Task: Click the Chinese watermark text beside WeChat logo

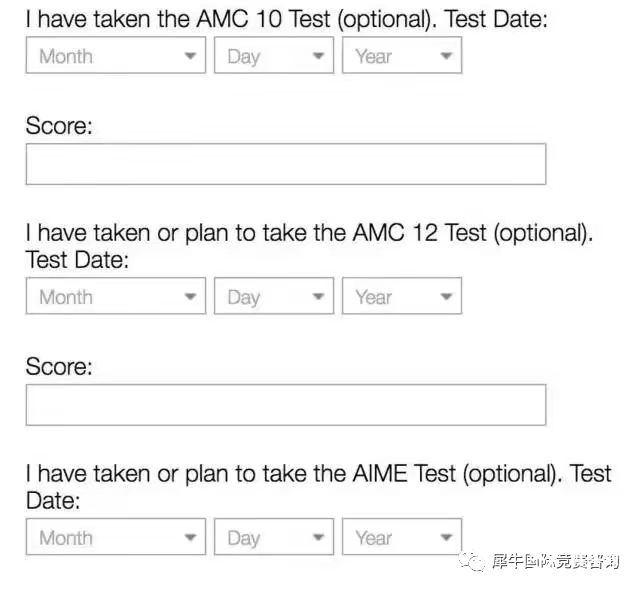Action: coord(555,562)
